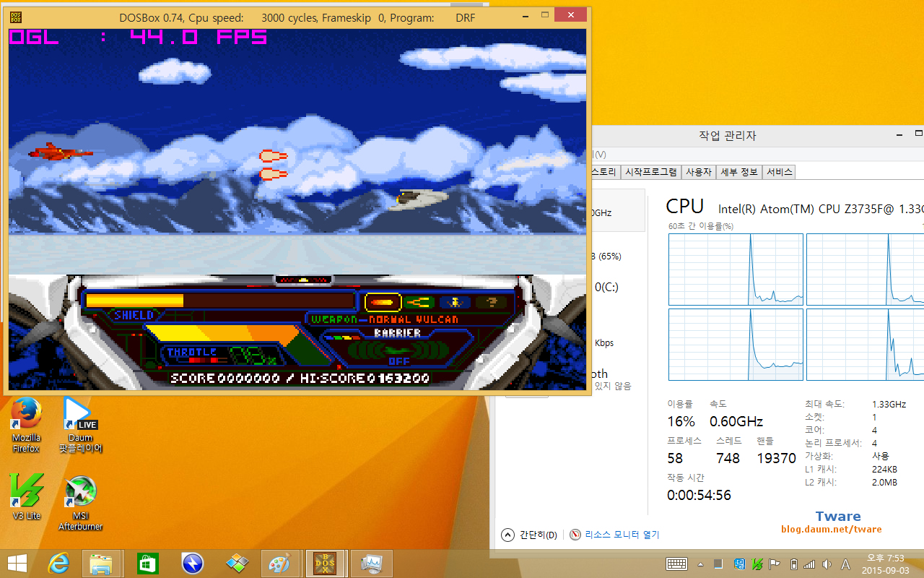Open the 세부 정보 tab in Task Manager
924x578 pixels.
point(739,172)
